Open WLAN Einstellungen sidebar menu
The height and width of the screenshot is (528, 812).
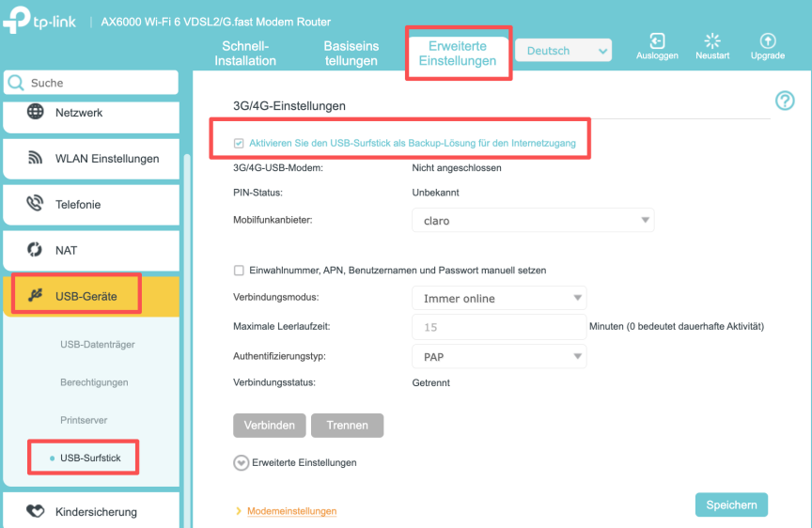[92, 159]
